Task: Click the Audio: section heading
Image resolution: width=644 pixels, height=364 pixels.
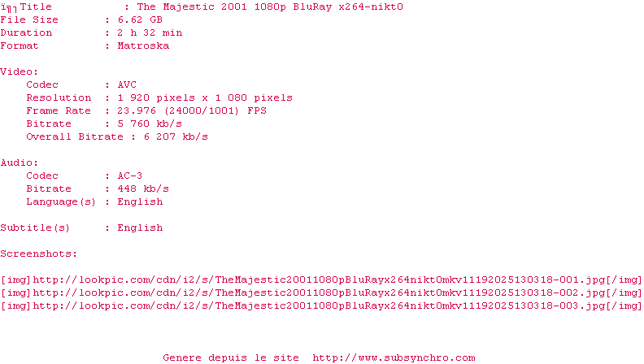Action: pyautogui.click(x=20, y=163)
